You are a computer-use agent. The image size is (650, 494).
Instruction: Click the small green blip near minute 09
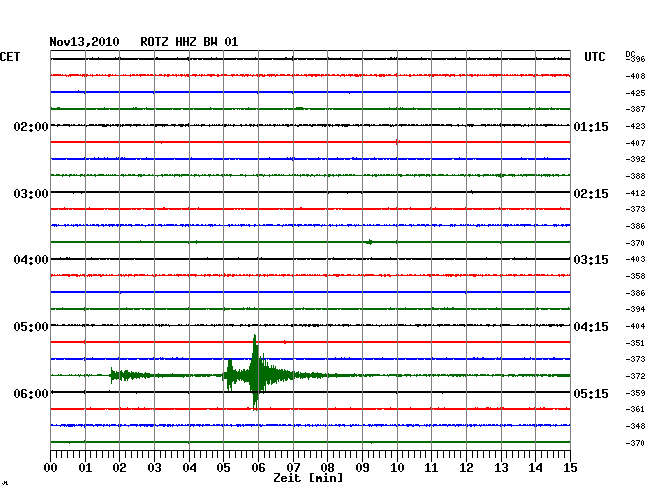[369, 242]
